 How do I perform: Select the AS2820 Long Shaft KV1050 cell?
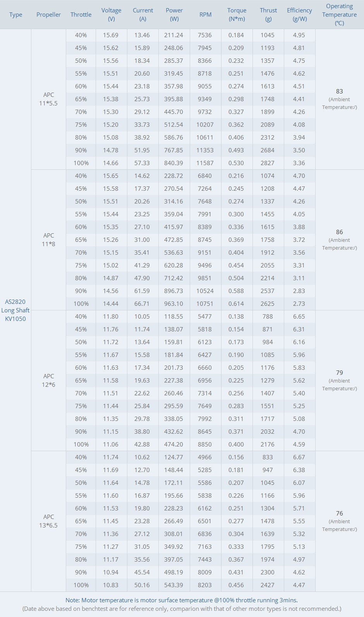click(15, 310)
